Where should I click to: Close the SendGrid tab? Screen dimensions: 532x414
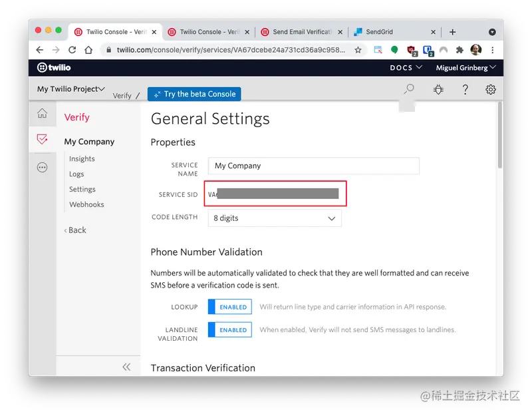(434, 32)
